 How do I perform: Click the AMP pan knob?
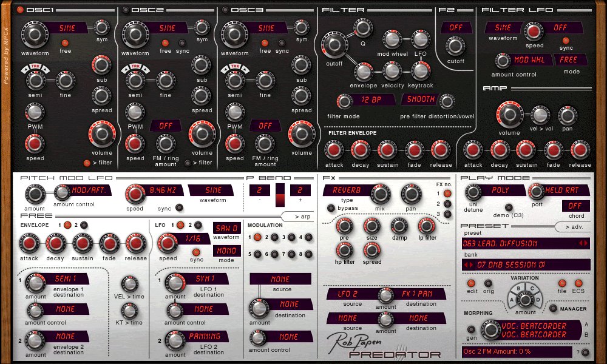(567, 115)
